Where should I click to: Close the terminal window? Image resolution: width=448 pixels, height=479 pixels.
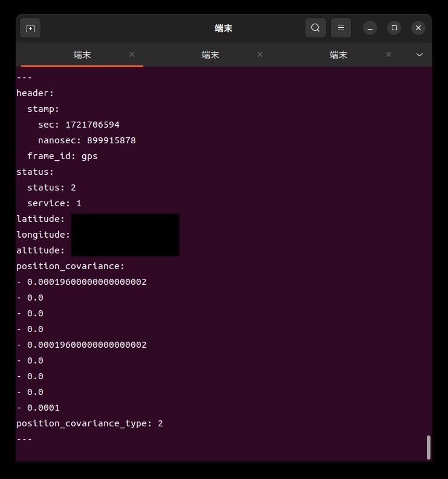[x=418, y=28]
